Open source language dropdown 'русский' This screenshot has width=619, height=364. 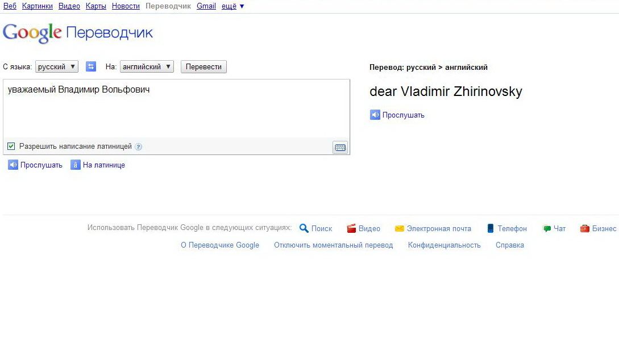(57, 66)
